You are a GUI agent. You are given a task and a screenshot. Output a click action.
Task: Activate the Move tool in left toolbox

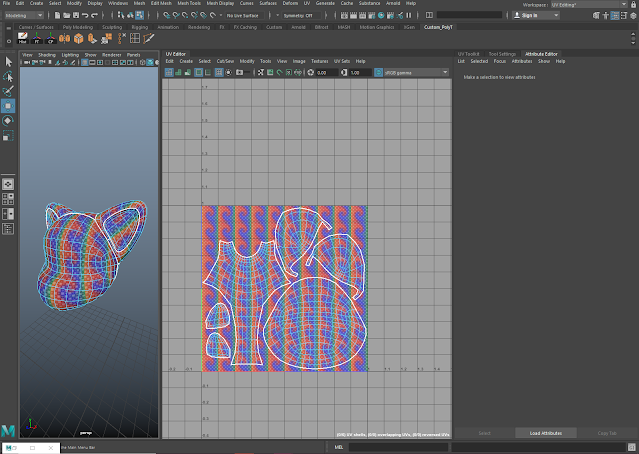pos(8,105)
